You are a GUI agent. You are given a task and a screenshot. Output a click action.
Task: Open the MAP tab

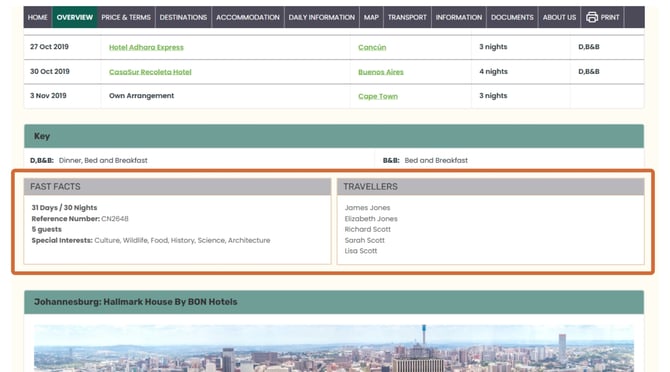371,17
